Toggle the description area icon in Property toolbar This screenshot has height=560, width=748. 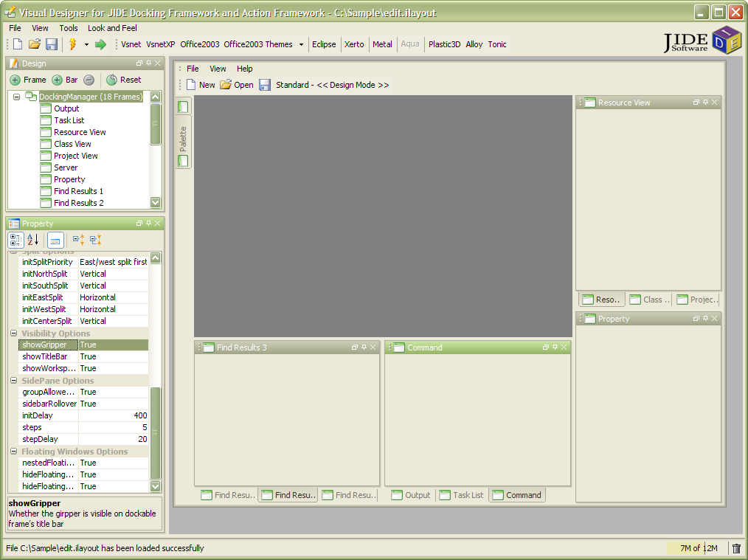coord(55,241)
